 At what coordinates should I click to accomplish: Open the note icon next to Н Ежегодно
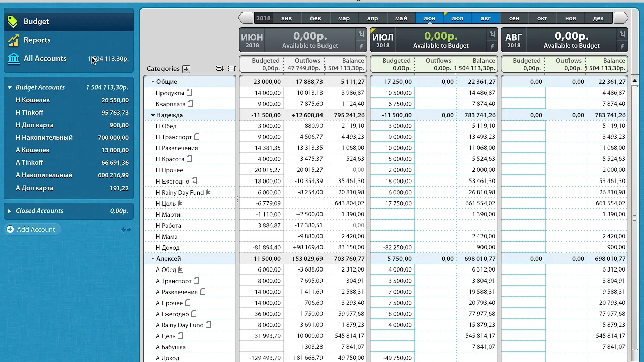coord(194,181)
